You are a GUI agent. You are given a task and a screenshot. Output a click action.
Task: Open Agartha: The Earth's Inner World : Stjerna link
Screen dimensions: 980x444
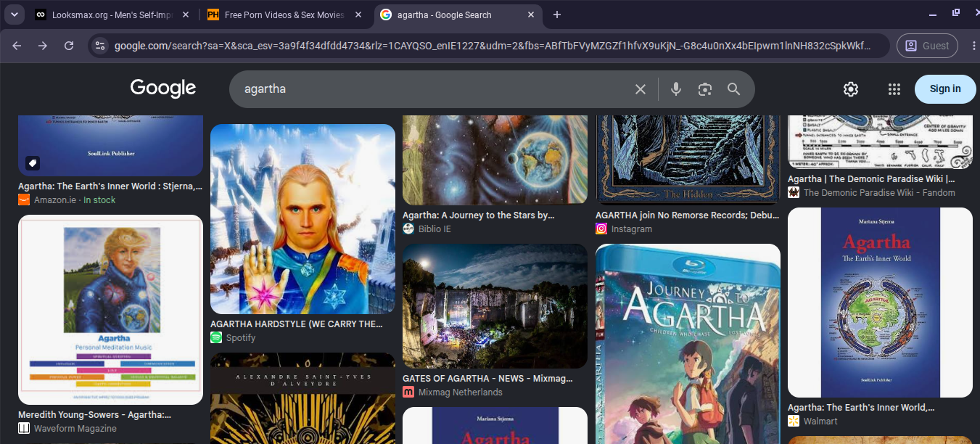pyautogui.click(x=110, y=186)
